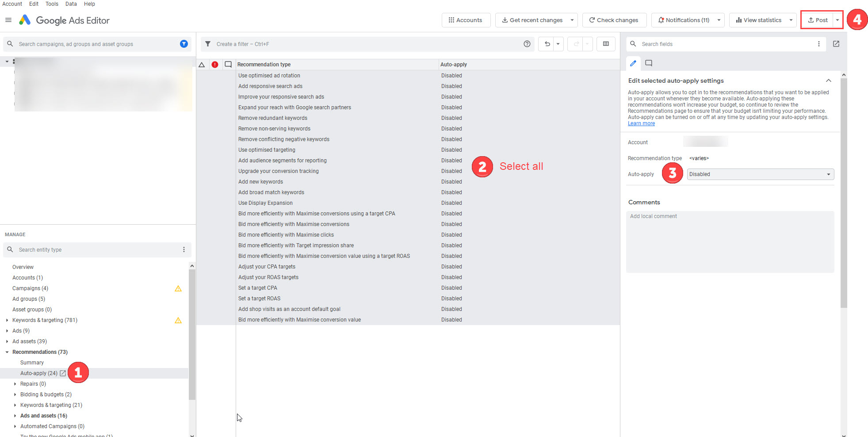This screenshot has height=437, width=868.
Task: Click Check changes in the toolbar
Action: click(614, 20)
